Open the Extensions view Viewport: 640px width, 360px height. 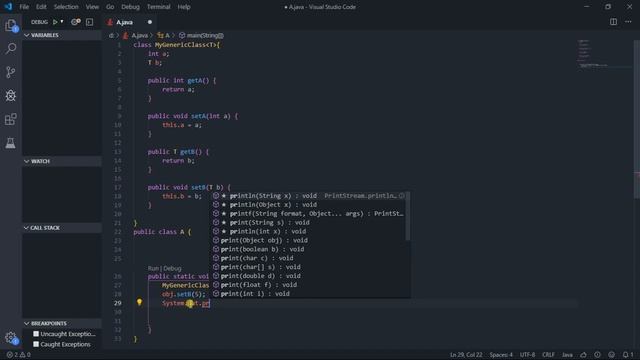point(11,119)
